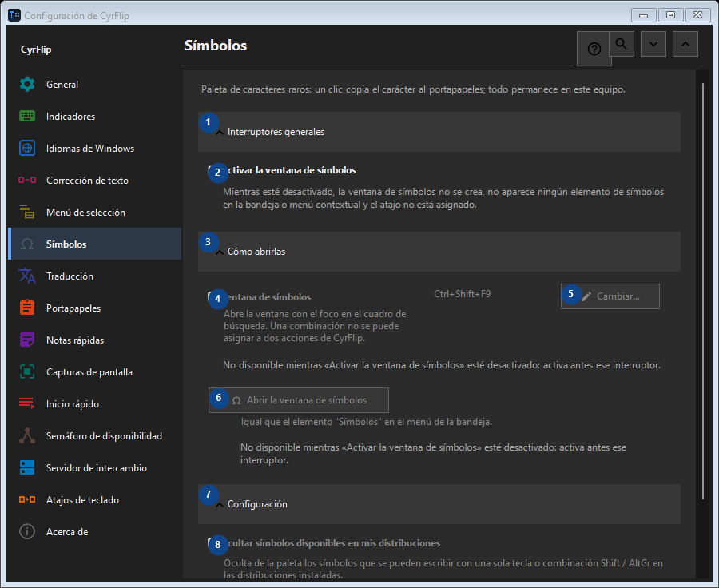
Task: Open Indicadores via green keyboard icon
Action: click(27, 116)
